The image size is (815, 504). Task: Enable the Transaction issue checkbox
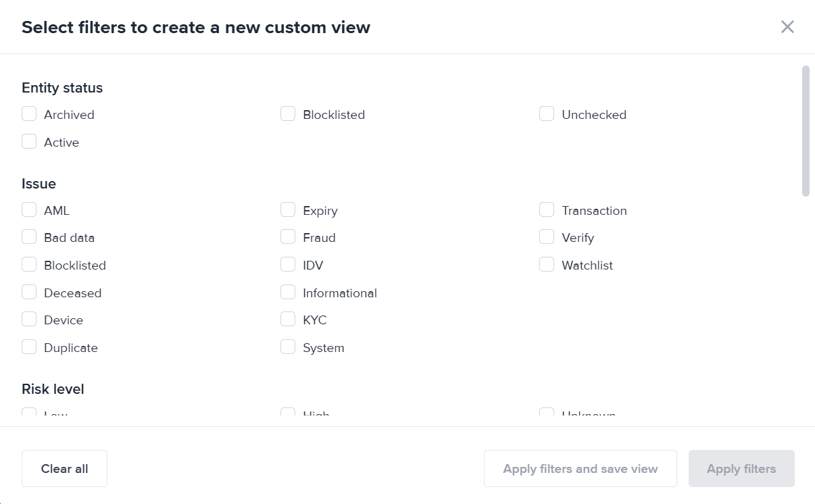click(547, 210)
